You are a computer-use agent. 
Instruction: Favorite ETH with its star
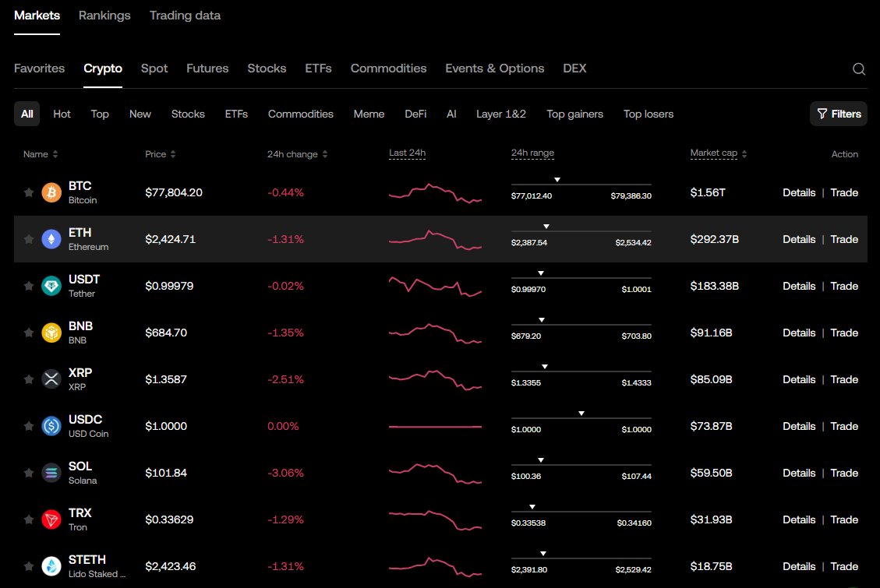click(29, 239)
